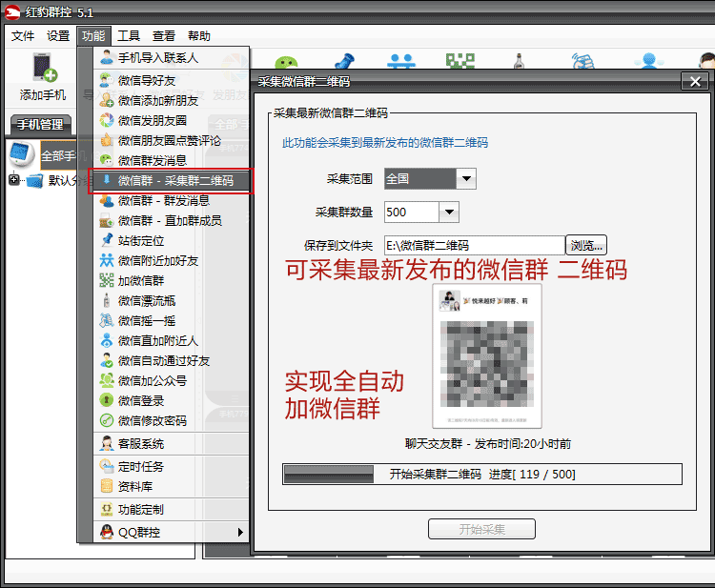The width and height of the screenshot is (715, 588).
Task: Select 全部手机 in the phone tree
Action: pos(58,155)
